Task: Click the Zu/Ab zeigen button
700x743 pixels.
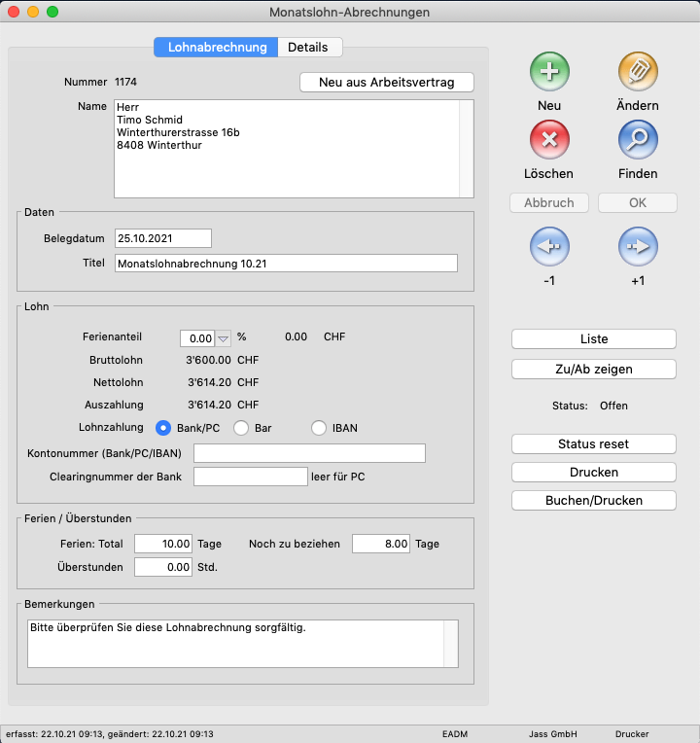Action: pos(593,369)
